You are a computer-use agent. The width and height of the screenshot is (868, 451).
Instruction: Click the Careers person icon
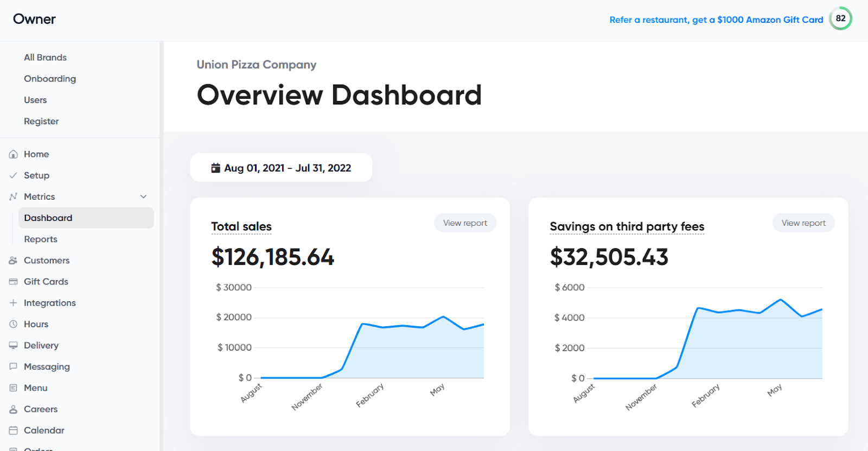pyautogui.click(x=14, y=409)
